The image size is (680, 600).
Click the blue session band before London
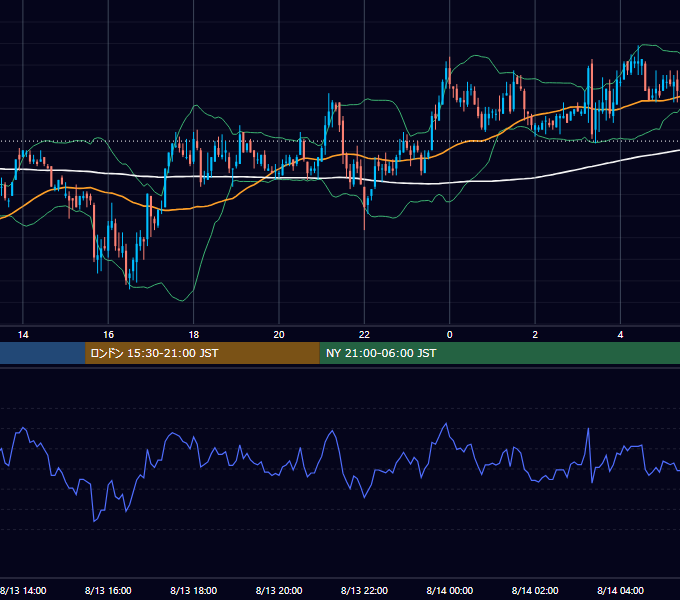click(x=42, y=353)
